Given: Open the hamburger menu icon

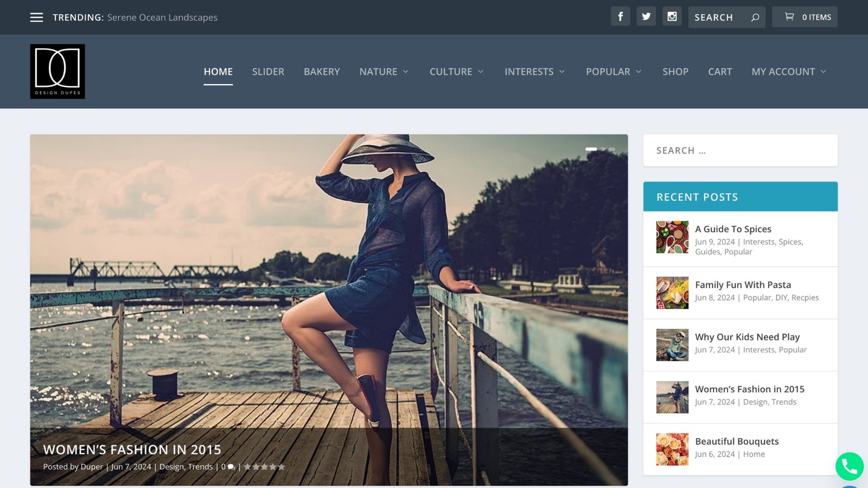Looking at the screenshot, I should coord(36,17).
